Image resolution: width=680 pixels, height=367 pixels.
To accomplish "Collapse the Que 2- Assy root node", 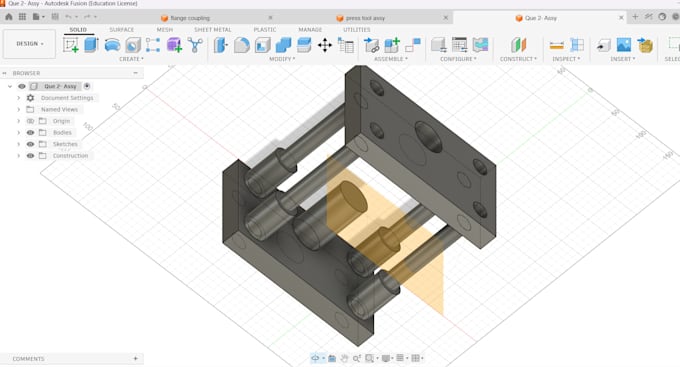I will 10,86.
